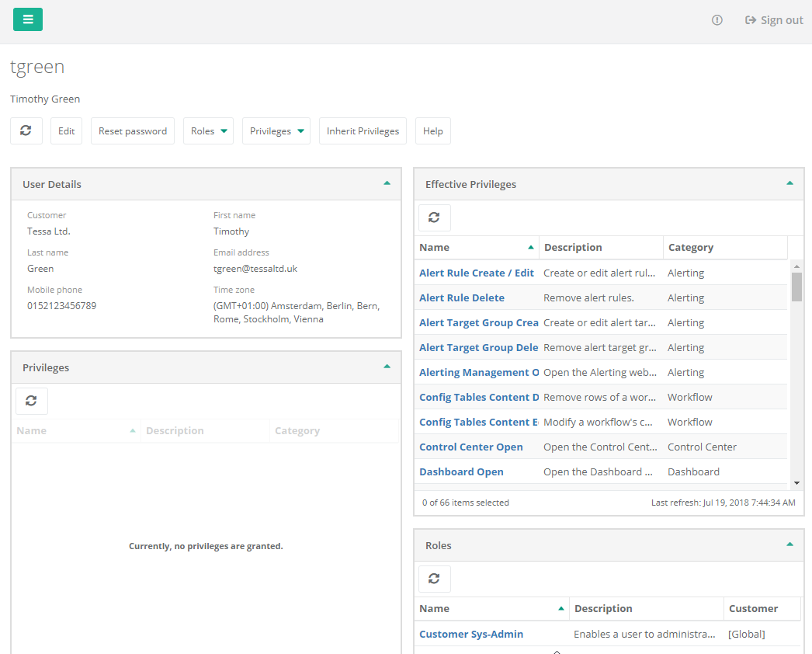Sort Privileges panel by Description column
Screen dimensions: 812x654
click(205, 430)
